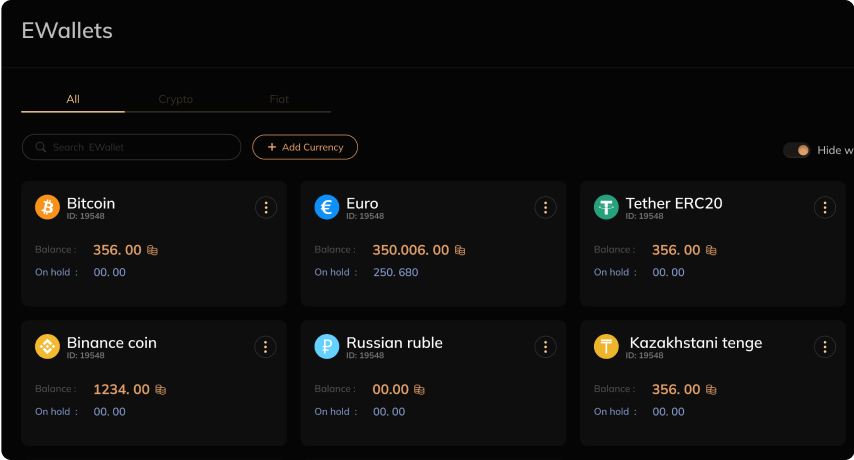Click the Binance coin logo icon
Screen dimensions: 854x460
tap(47, 347)
